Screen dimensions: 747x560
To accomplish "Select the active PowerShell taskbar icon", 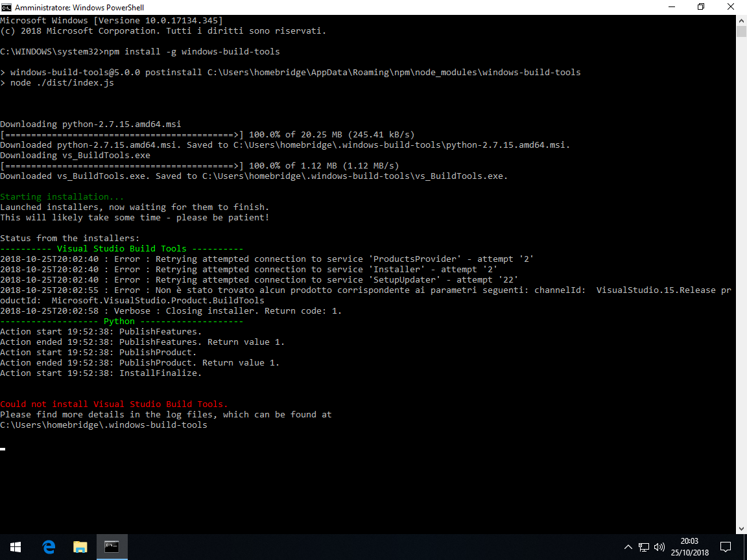I will pyautogui.click(x=112, y=546).
